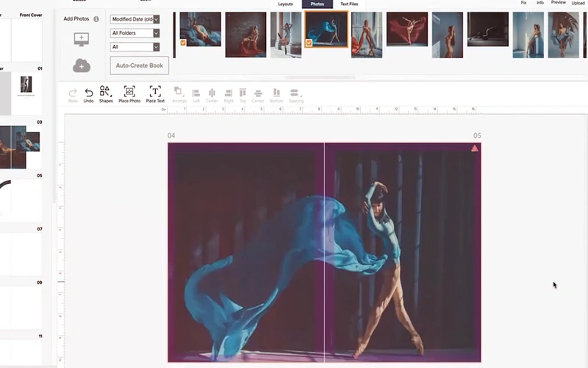This screenshot has height=368, width=588.
Task: Click the horizontal Center align icon
Action: 212,93
